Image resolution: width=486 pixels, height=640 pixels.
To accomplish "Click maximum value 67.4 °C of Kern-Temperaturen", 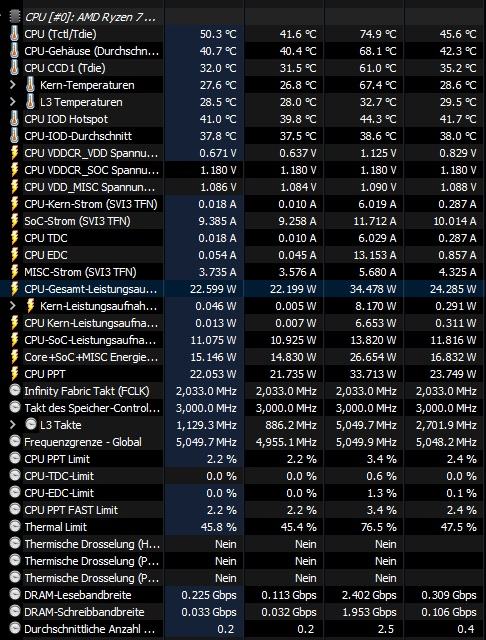I will pyautogui.click(x=378, y=85).
